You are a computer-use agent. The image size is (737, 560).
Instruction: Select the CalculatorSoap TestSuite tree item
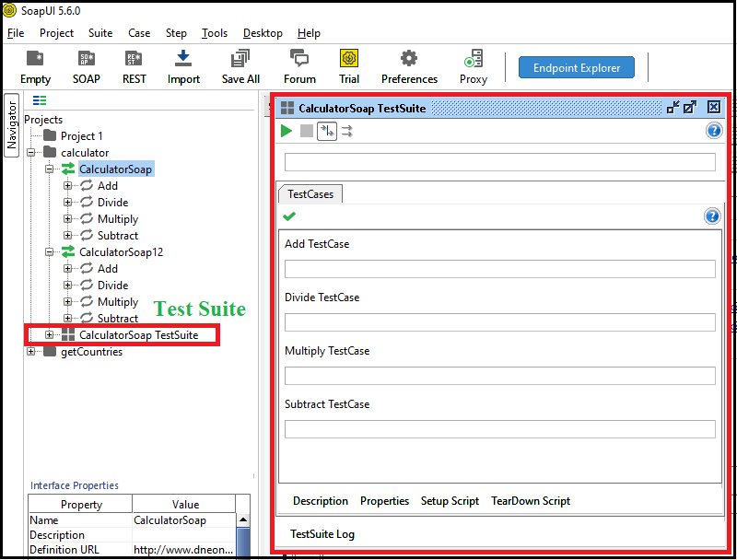coord(138,335)
